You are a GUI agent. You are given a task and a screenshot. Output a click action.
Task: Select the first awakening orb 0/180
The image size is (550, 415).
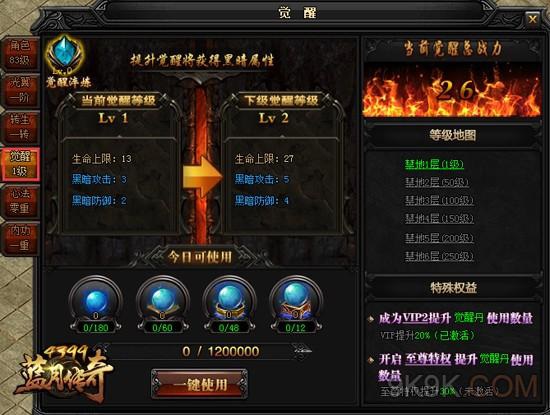point(95,304)
